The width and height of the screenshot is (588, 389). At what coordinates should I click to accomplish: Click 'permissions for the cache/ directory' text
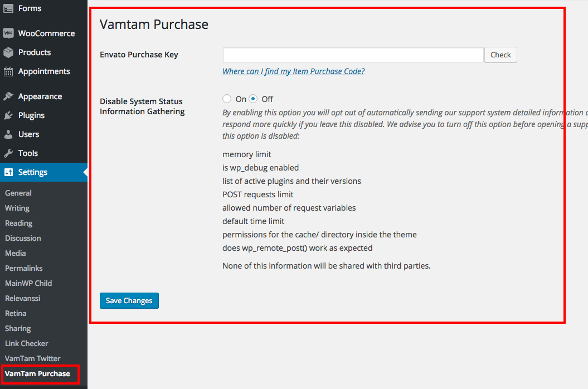(319, 235)
